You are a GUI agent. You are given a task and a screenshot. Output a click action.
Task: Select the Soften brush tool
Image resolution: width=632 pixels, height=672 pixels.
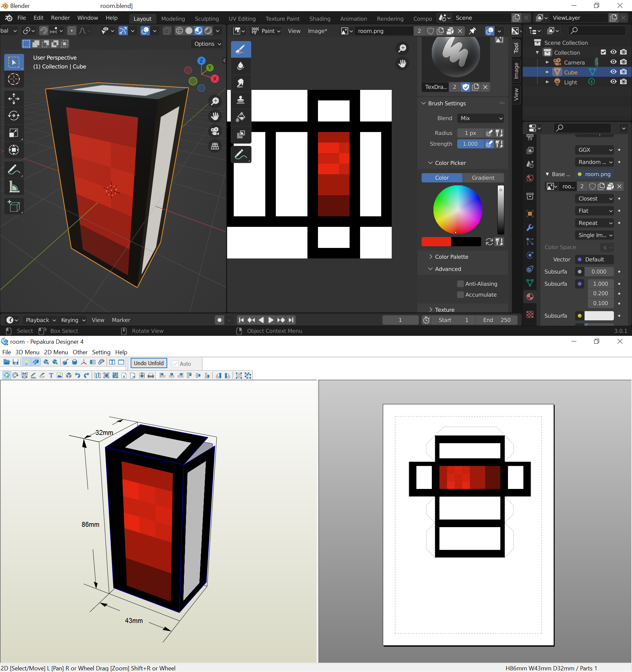tap(241, 66)
